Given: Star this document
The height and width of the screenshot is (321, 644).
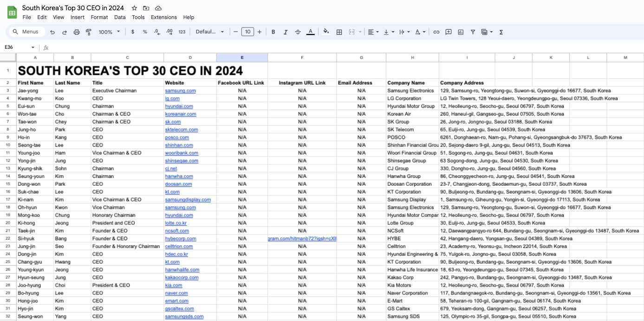Looking at the screenshot, I should coord(134,8).
